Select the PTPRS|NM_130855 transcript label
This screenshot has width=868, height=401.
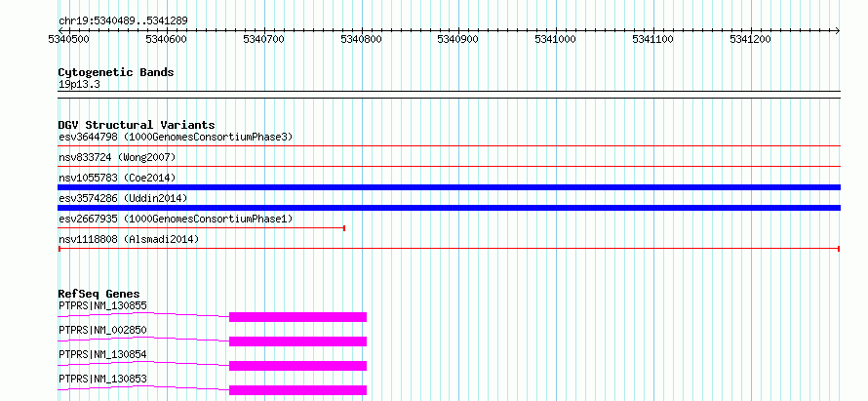click(x=102, y=305)
